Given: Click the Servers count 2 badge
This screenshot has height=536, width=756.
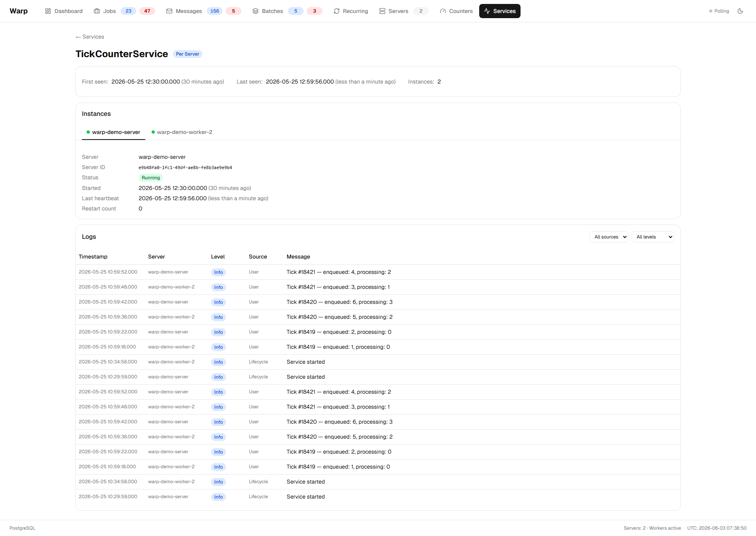Looking at the screenshot, I should click(x=421, y=11).
